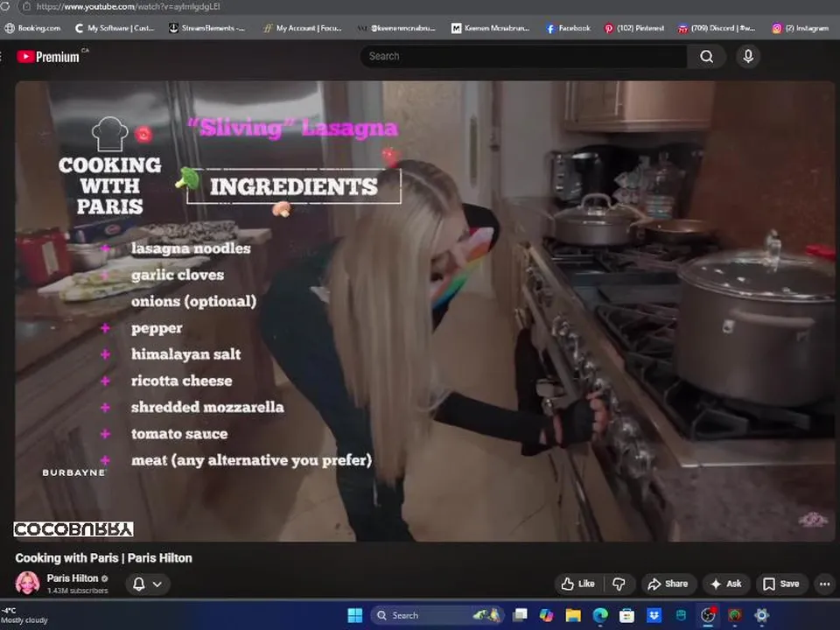This screenshot has height=630, width=840.
Task: Open the My Software bookmark
Action: click(115, 28)
